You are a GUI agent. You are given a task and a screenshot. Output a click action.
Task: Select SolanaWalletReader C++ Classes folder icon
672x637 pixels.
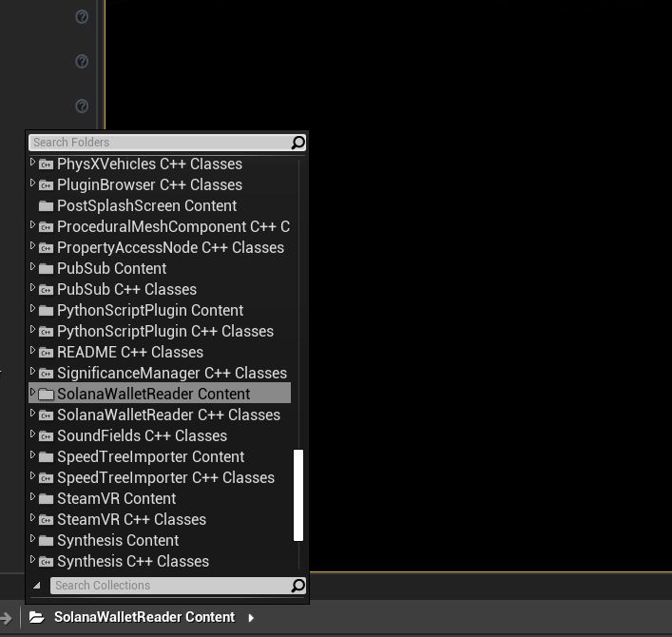(46, 415)
